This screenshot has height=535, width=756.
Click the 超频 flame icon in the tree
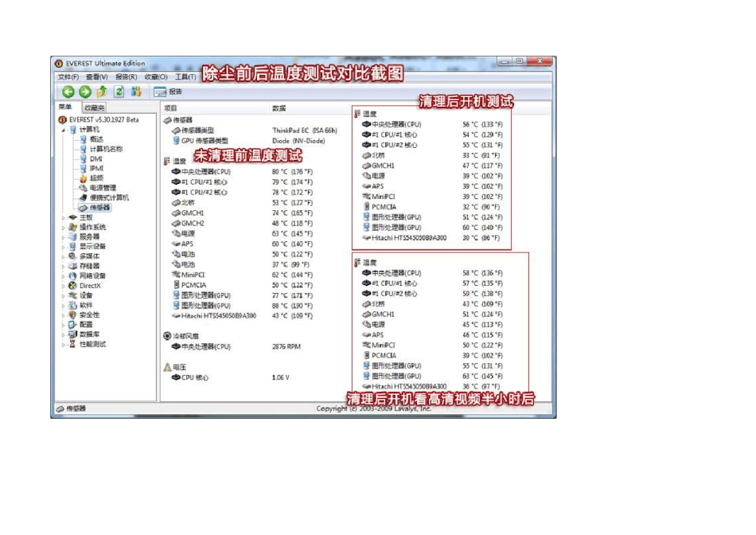tap(83, 178)
